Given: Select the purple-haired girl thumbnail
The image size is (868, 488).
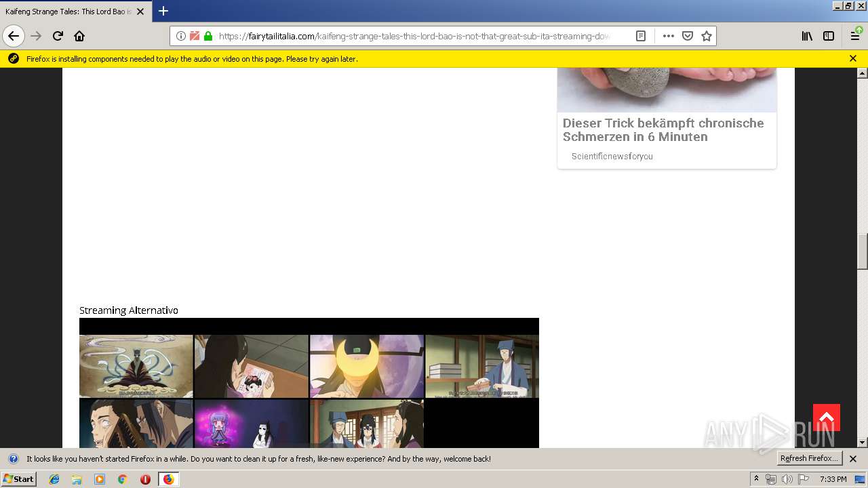Looking at the screenshot, I should tap(252, 424).
